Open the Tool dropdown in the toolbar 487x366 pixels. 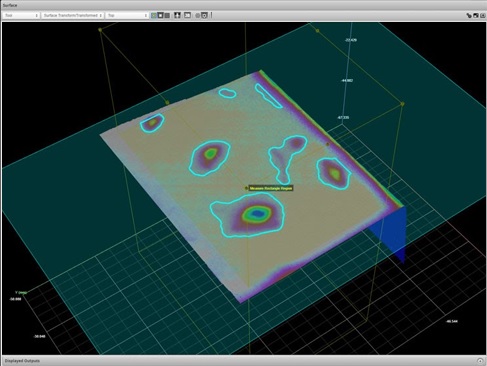click(21, 15)
